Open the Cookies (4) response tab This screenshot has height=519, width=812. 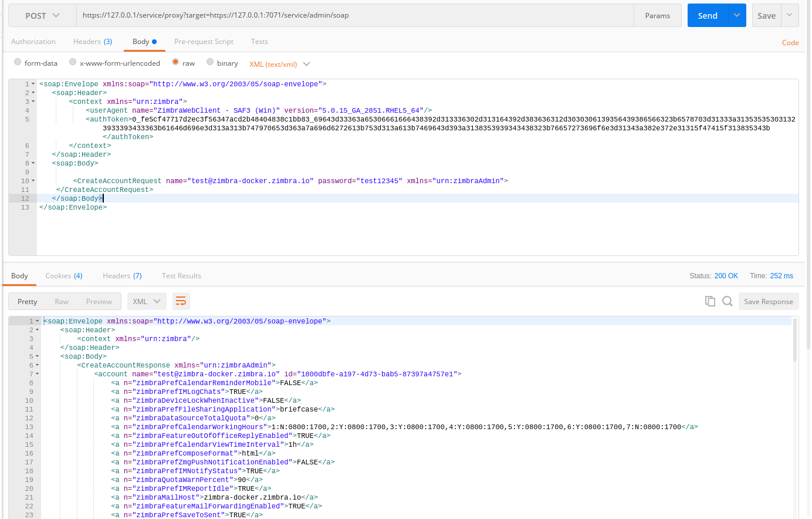tap(63, 275)
